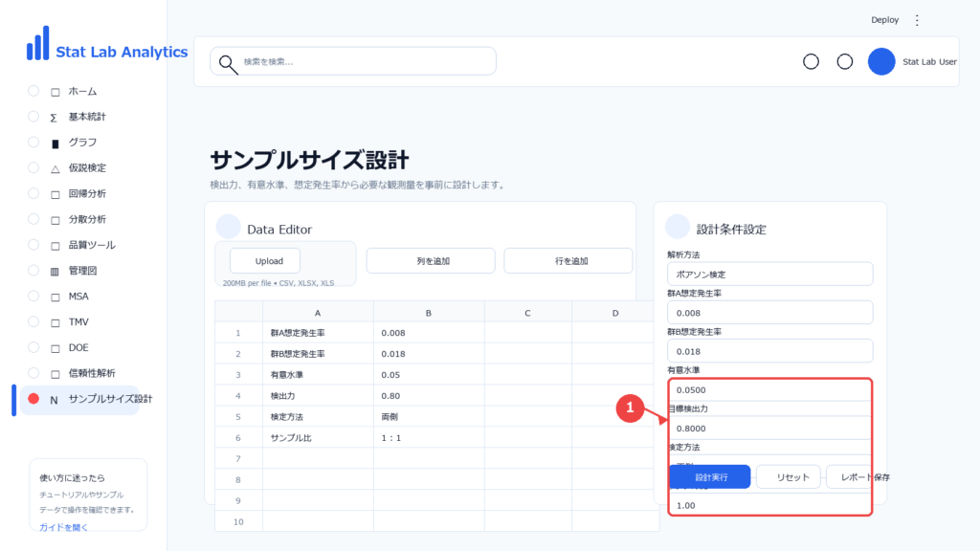Select the radio circle beside MSA
This screenshot has width=980, height=551.
[x=33, y=297]
